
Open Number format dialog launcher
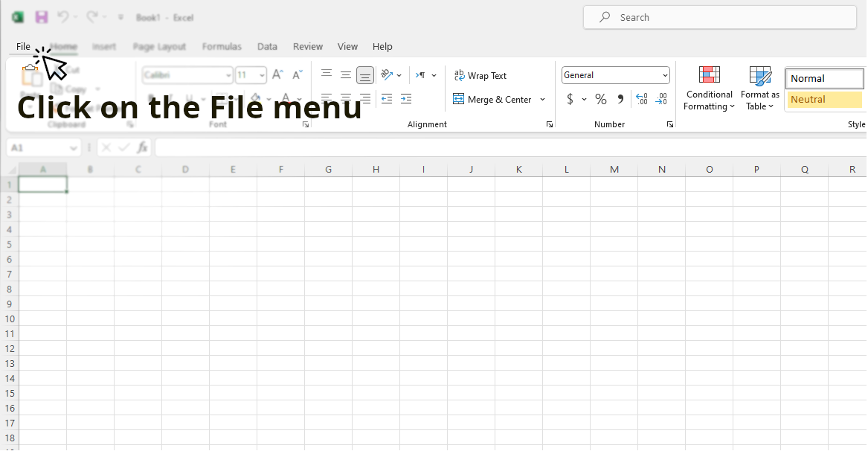pos(670,125)
